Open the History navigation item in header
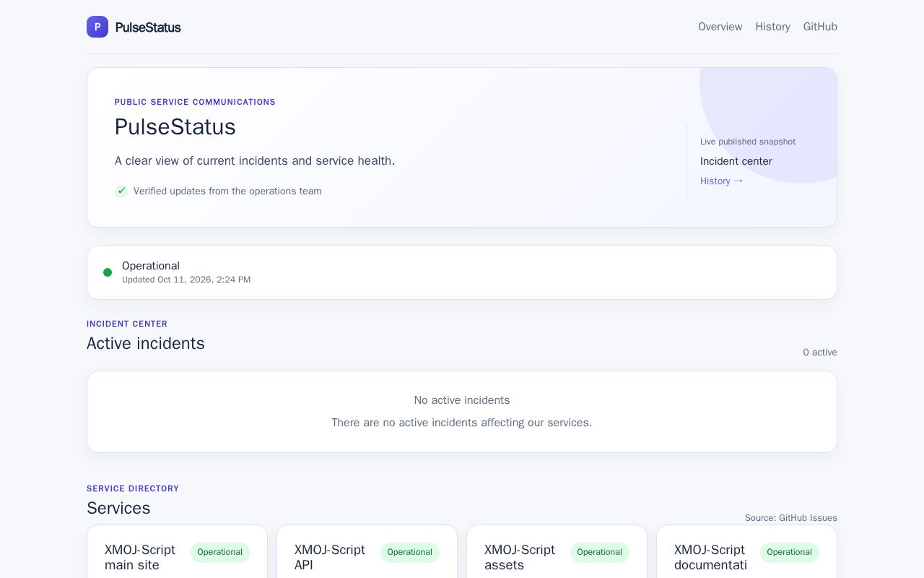Image resolution: width=924 pixels, height=578 pixels. [x=772, y=27]
